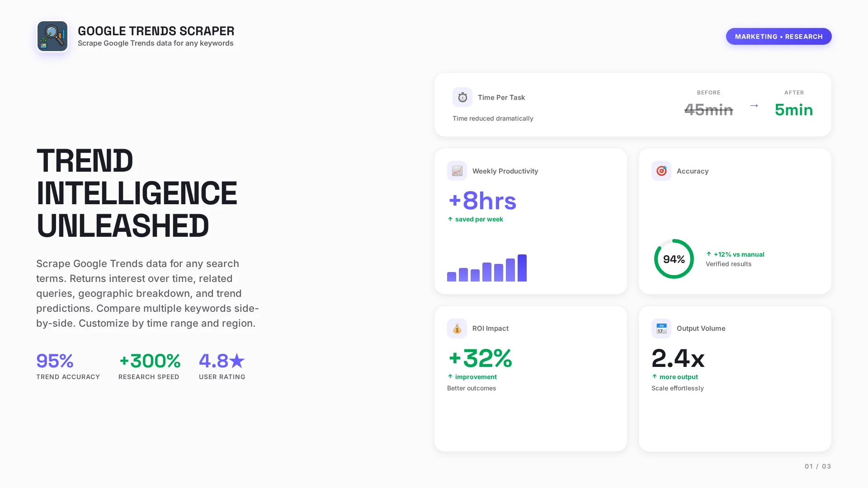868x488 pixels.
Task: Click the green 5min after value
Action: click(793, 110)
